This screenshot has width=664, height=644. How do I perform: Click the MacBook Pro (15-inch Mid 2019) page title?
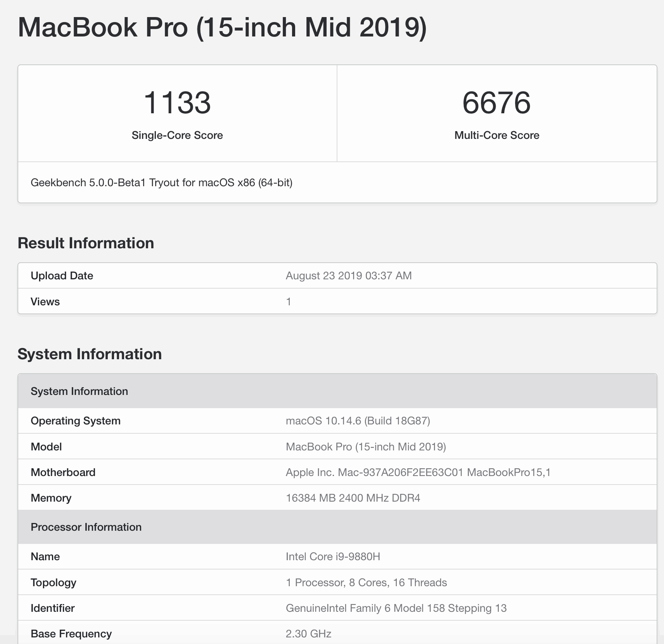[x=222, y=27]
